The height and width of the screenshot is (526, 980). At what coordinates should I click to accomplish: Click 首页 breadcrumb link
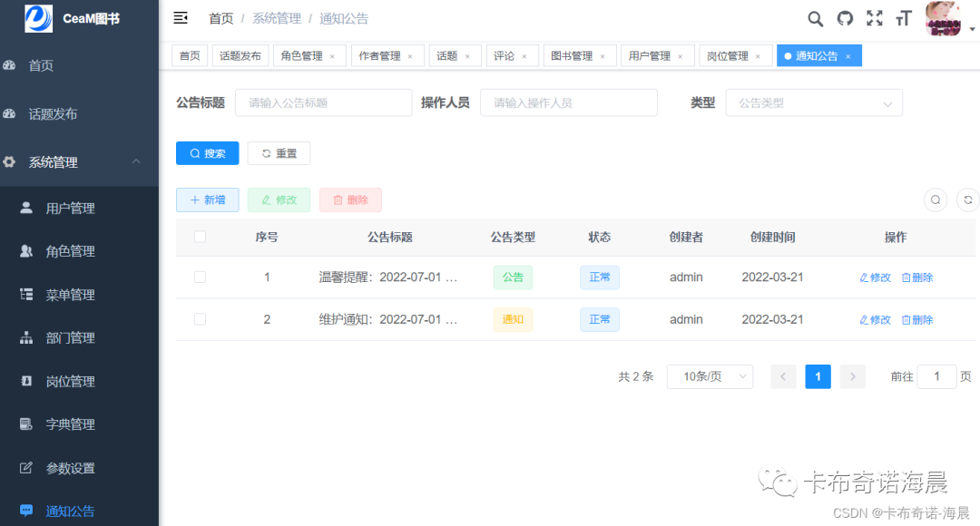[220, 19]
